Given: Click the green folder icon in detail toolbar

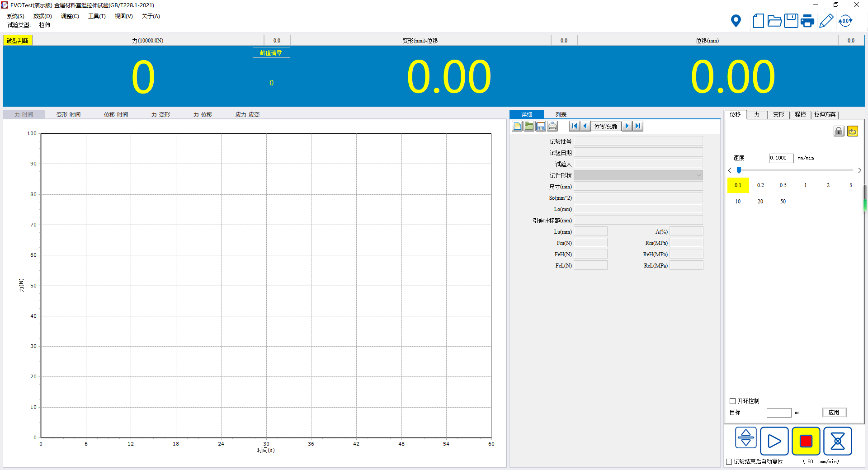Looking at the screenshot, I should pyautogui.click(x=529, y=126).
